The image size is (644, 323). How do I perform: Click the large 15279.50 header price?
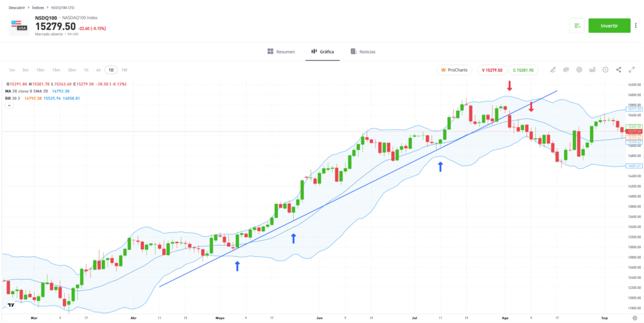55,26
